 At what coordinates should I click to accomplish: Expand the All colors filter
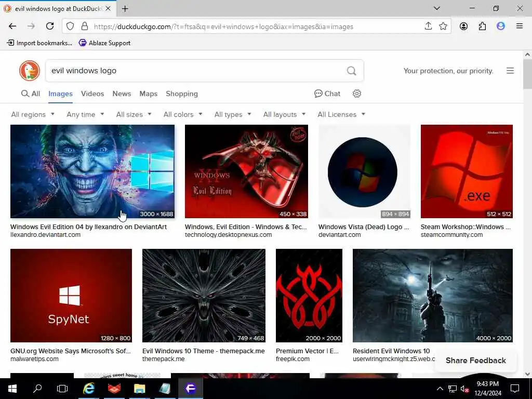pos(183,114)
